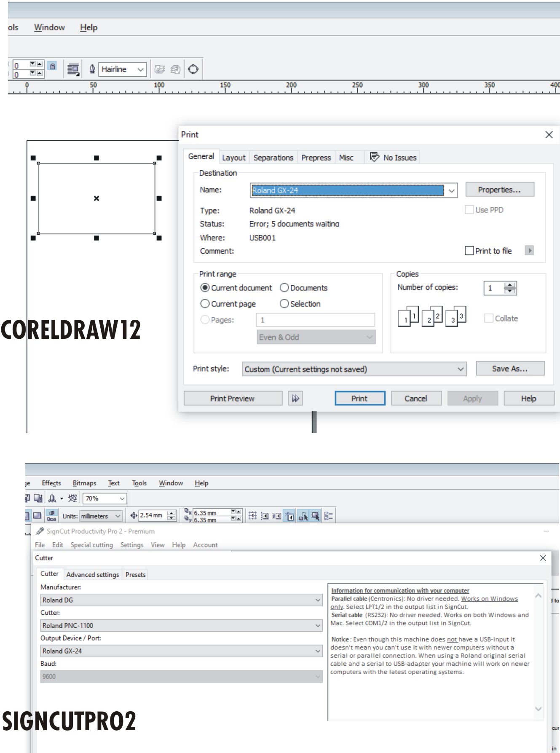This screenshot has width=560, height=753.
Task: Click the Treat as Filled icon
Action: coord(315,515)
